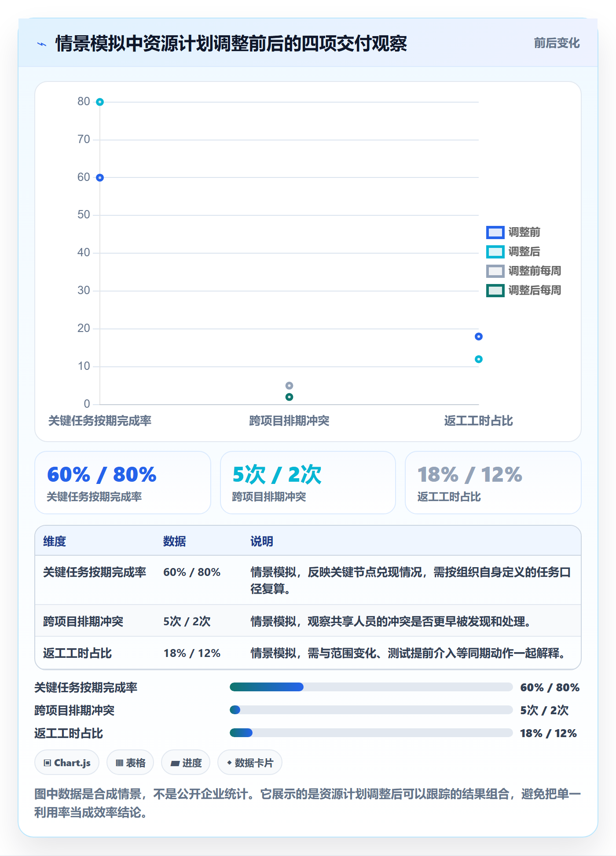
Task: Click the 调整后每周 legend label text
Action: (x=535, y=290)
